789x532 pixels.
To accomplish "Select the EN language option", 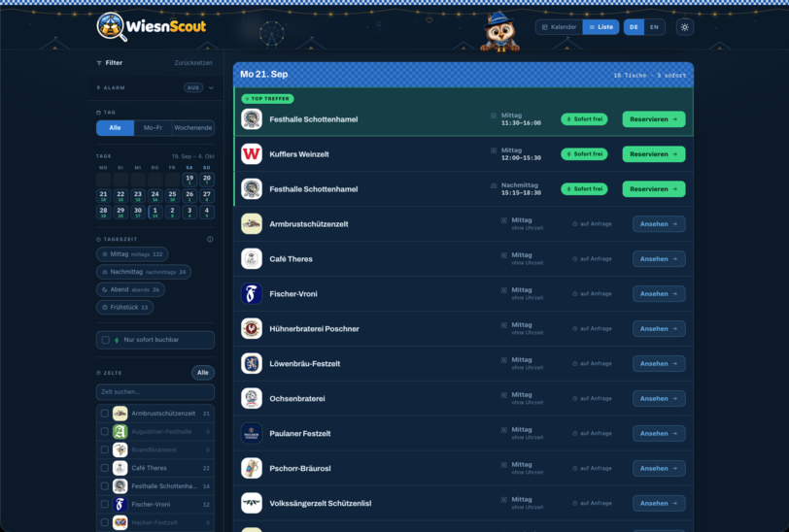I will (654, 27).
